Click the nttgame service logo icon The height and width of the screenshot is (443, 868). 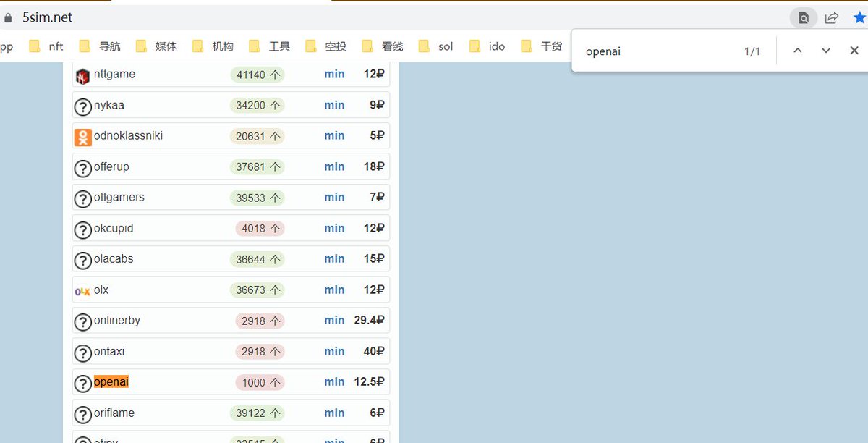click(82, 75)
